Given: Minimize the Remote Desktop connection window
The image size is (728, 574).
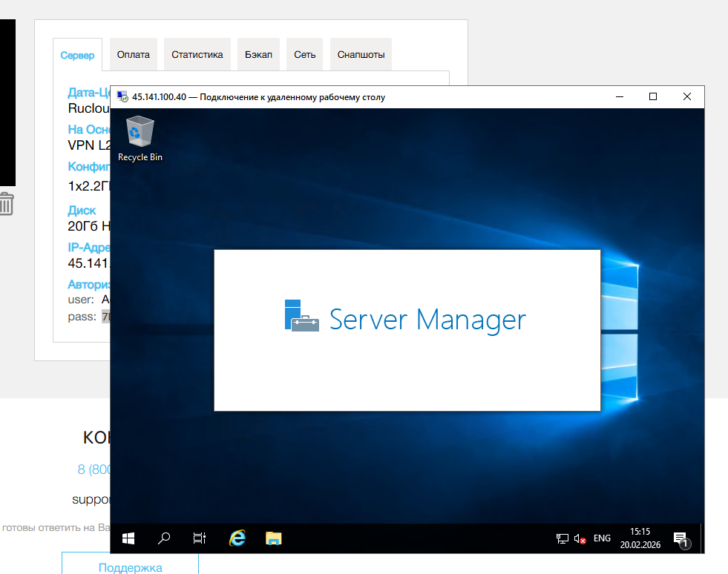Looking at the screenshot, I should pyautogui.click(x=620, y=96).
